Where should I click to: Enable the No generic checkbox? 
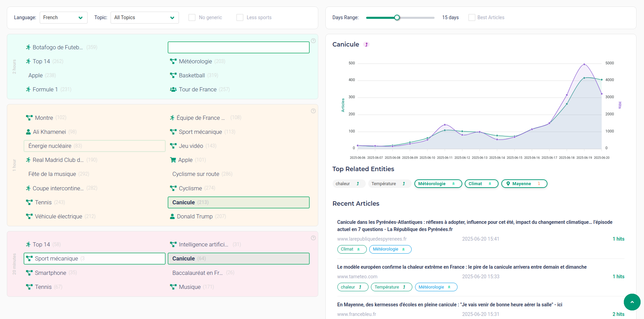192,17
